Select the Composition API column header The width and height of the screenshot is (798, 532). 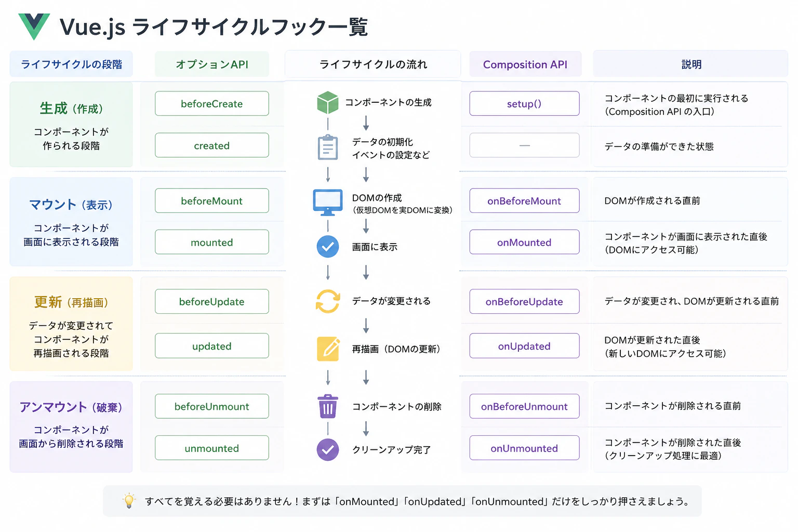(525, 64)
